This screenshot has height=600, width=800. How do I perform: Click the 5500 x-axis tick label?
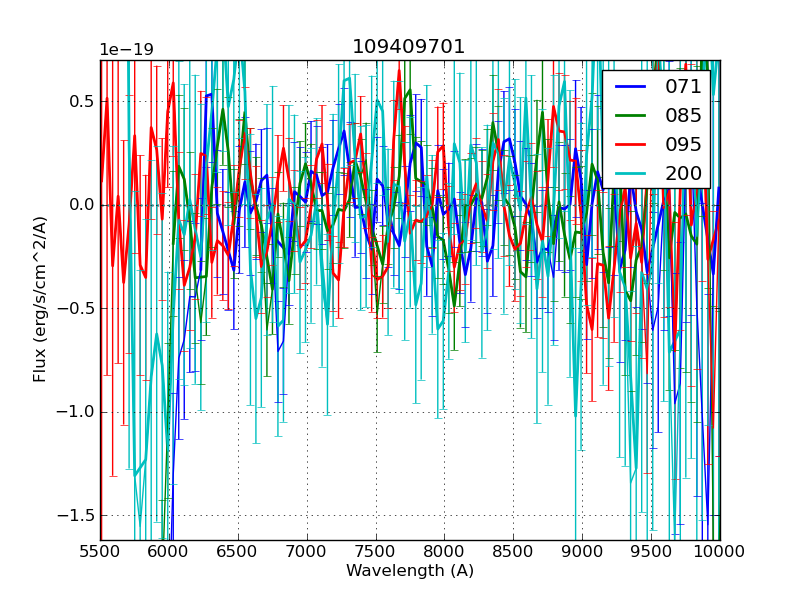(100, 551)
